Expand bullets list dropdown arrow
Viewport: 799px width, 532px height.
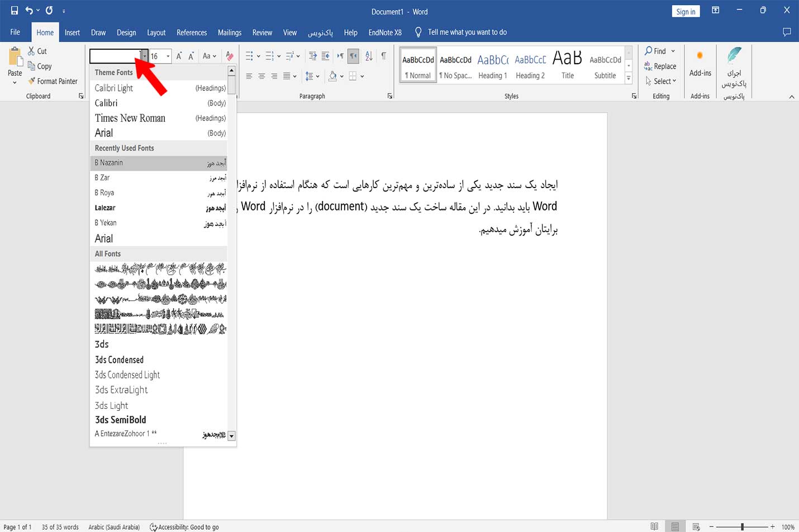click(259, 56)
